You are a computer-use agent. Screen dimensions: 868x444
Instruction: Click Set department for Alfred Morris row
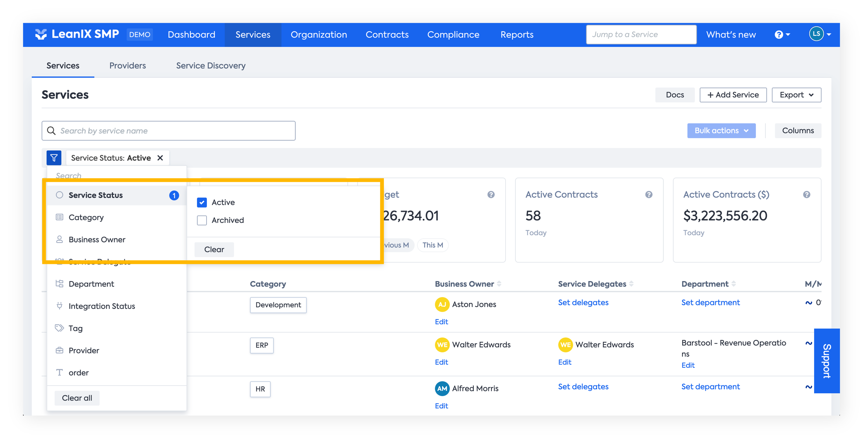pyautogui.click(x=710, y=386)
